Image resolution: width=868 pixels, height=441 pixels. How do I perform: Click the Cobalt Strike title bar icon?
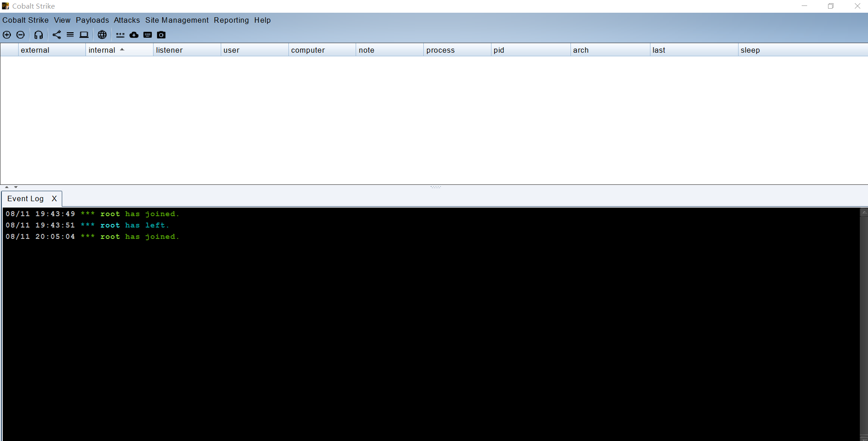click(x=5, y=6)
